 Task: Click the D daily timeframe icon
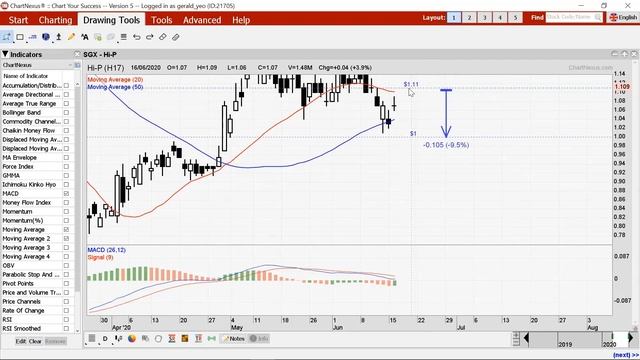pyautogui.click(x=105, y=338)
